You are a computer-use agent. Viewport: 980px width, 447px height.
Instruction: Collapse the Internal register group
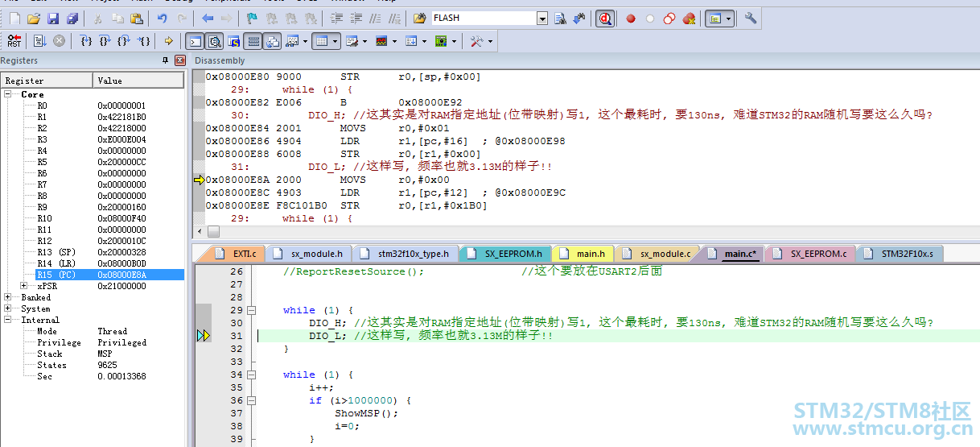(8, 320)
